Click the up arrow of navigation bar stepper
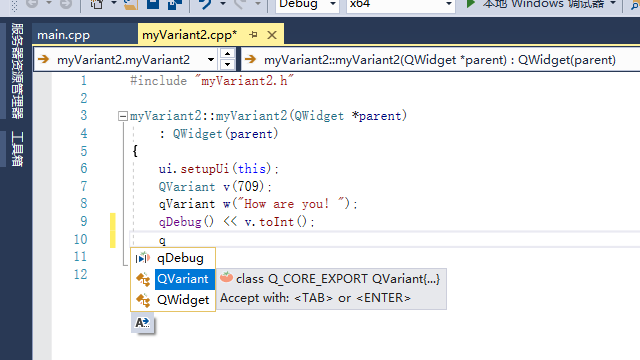 (227, 54)
